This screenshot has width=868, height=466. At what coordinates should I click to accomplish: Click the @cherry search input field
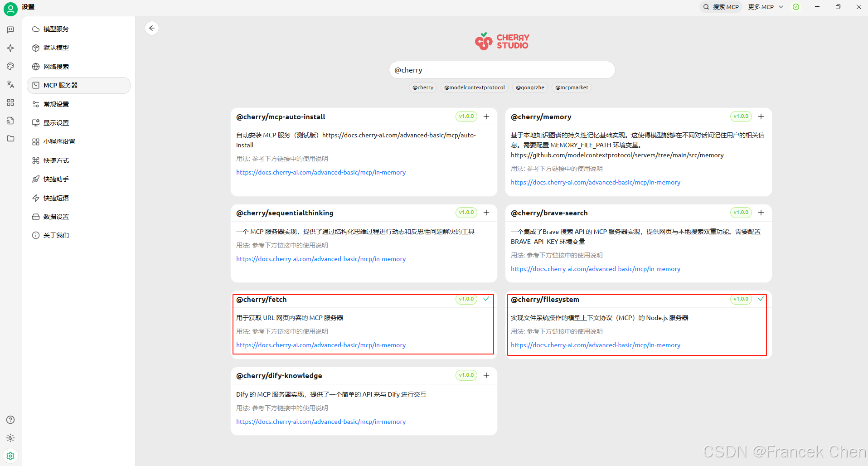coord(502,70)
